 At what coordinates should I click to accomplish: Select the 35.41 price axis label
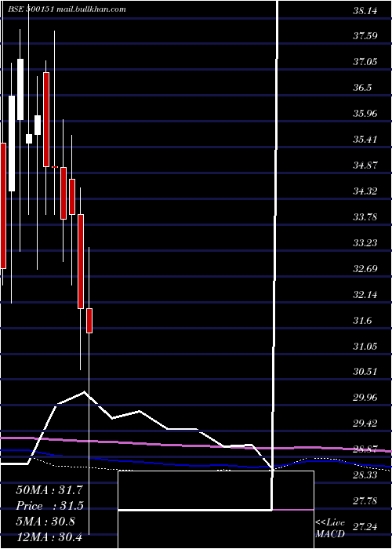(x=365, y=140)
